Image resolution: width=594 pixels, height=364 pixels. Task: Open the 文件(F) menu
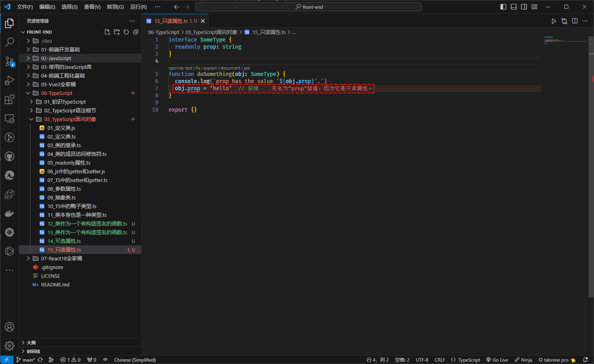25,7
